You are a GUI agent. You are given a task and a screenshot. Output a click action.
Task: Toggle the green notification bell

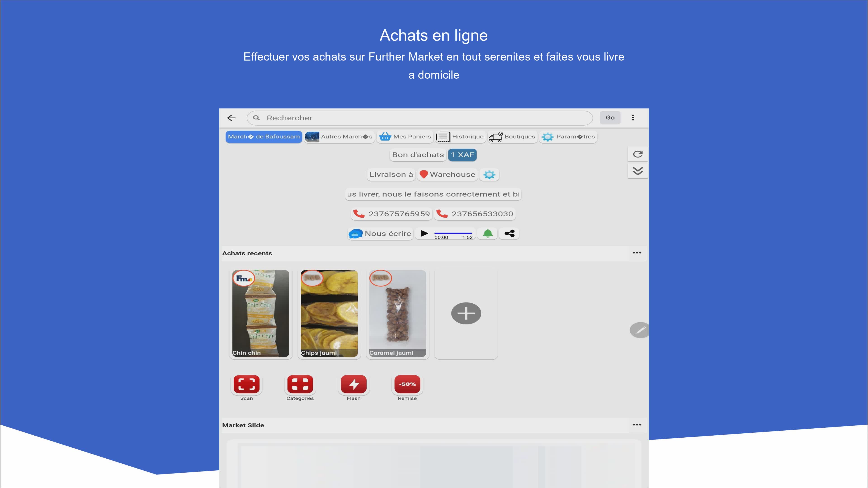(488, 233)
